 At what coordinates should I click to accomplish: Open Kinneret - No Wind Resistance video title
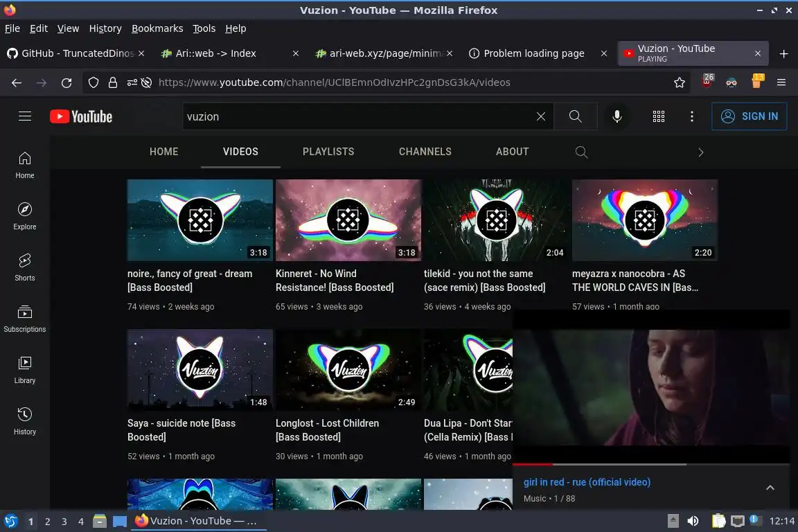(x=335, y=281)
